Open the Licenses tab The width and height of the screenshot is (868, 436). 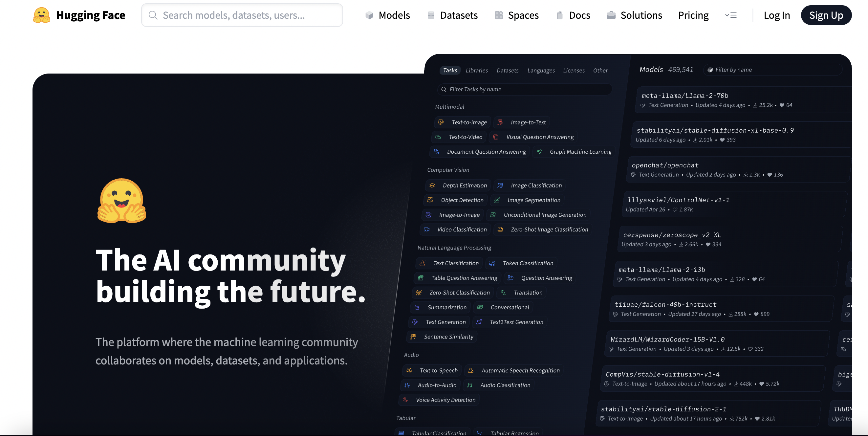(574, 70)
